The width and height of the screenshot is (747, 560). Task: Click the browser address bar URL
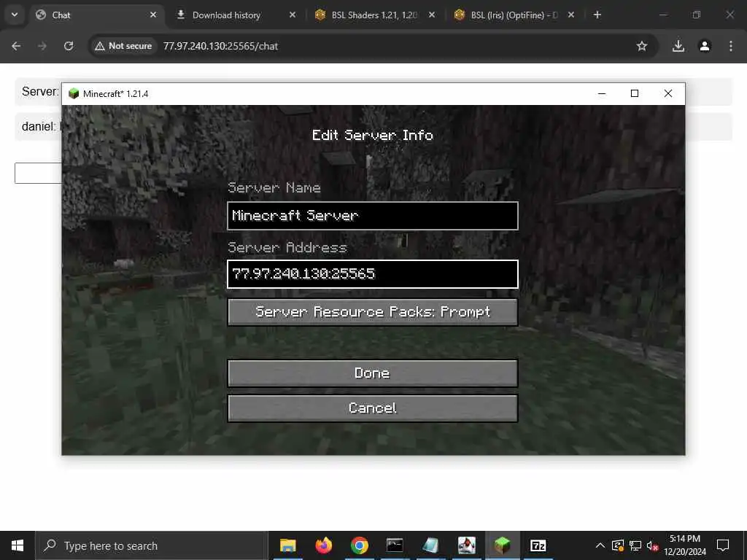pos(220,46)
